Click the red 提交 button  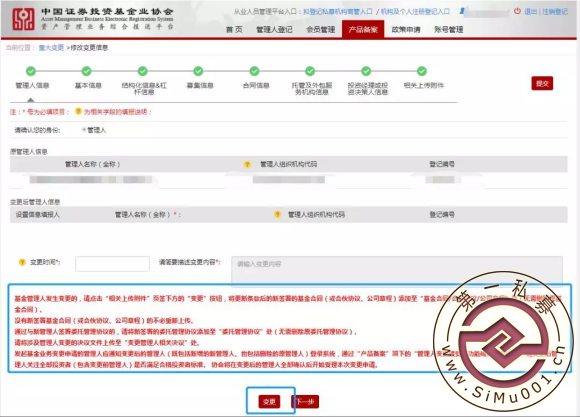point(542,84)
